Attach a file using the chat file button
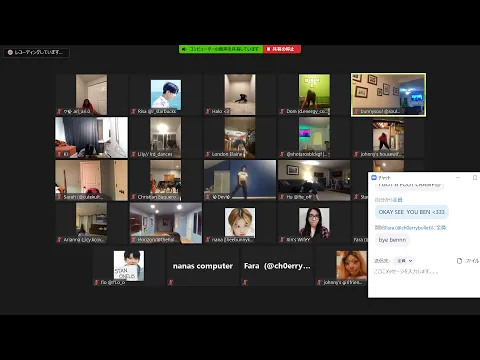Screen dimensions: 480x360 468,261
